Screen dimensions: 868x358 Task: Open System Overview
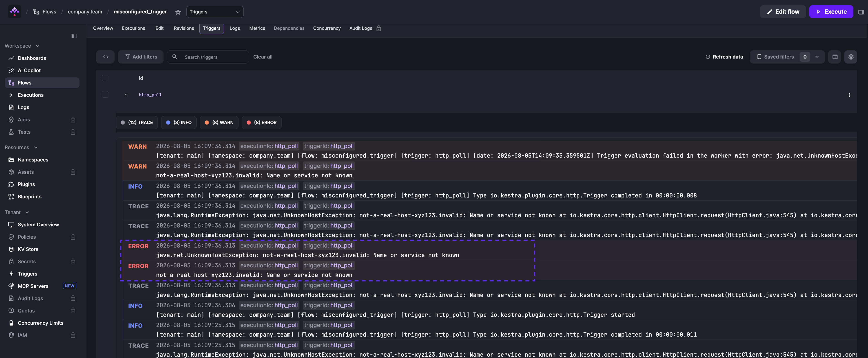42,225
